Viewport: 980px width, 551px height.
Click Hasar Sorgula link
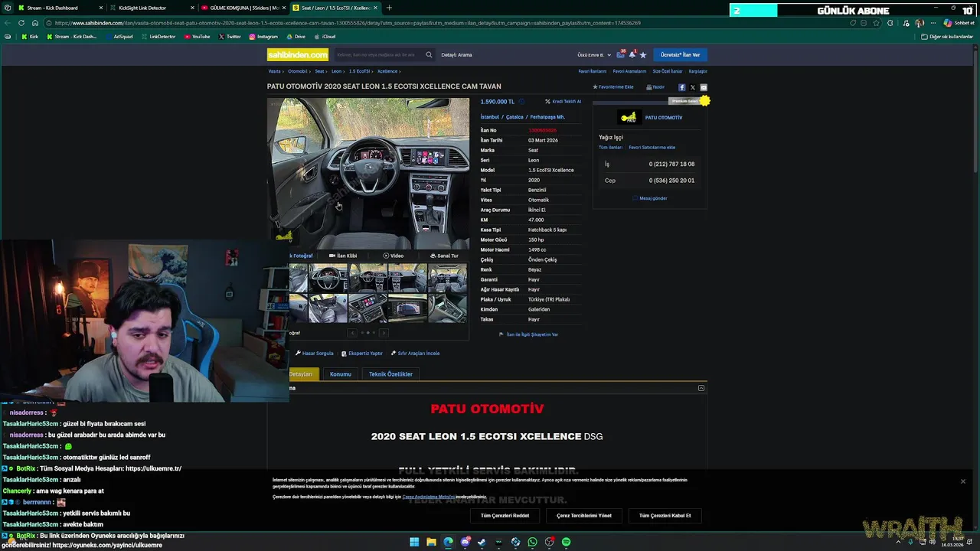point(315,354)
